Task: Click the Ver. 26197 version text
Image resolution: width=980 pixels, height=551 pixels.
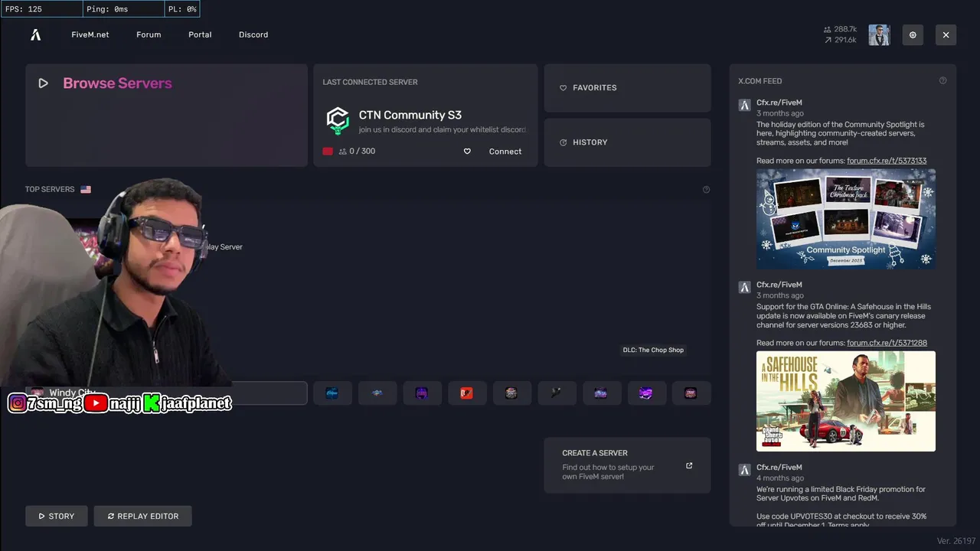Action: (955, 541)
